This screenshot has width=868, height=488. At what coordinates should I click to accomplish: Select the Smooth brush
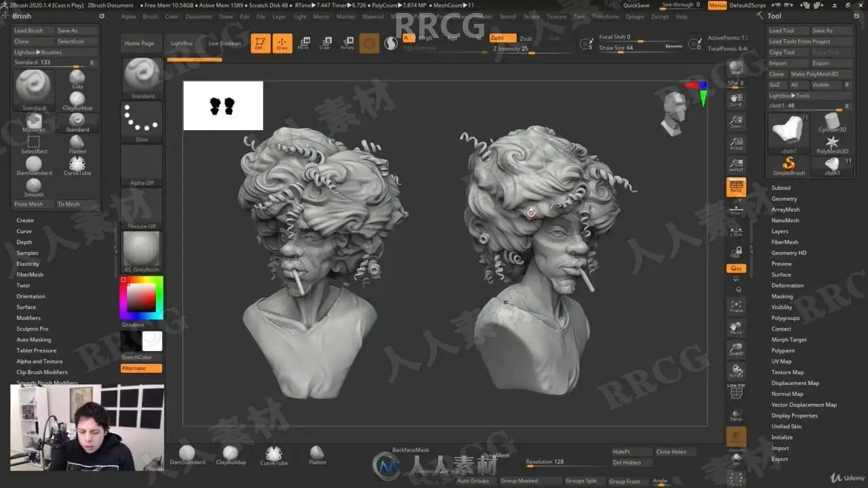coord(34,186)
